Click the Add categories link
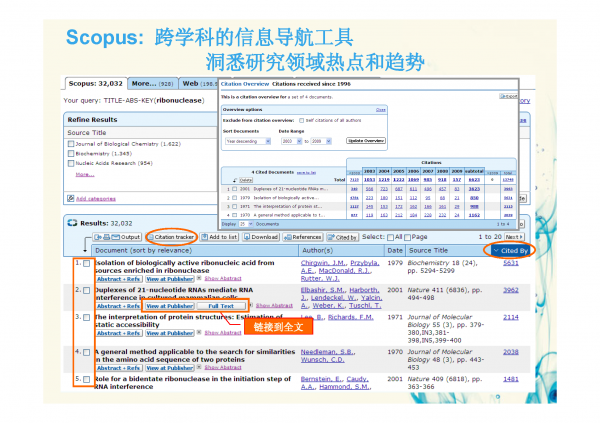600x423 pixels. [96, 199]
